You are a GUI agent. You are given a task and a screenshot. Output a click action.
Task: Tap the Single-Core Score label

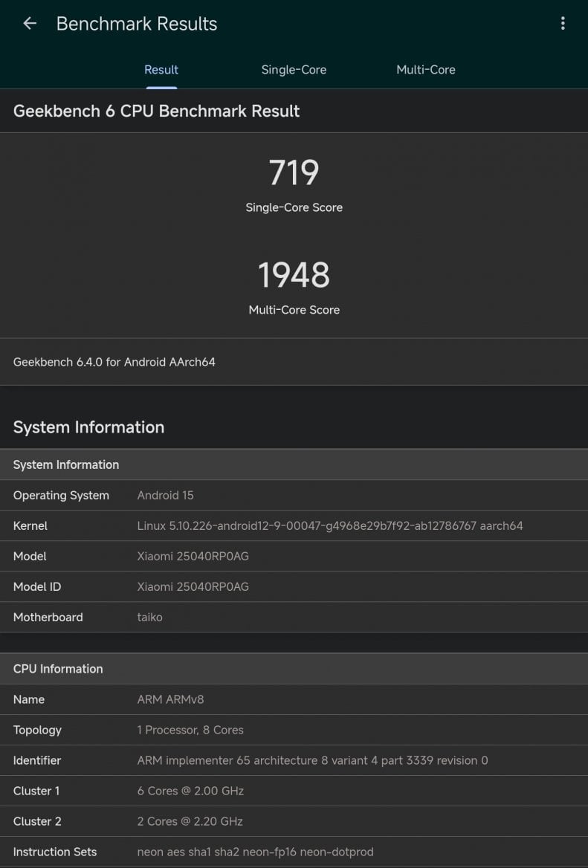[294, 207]
